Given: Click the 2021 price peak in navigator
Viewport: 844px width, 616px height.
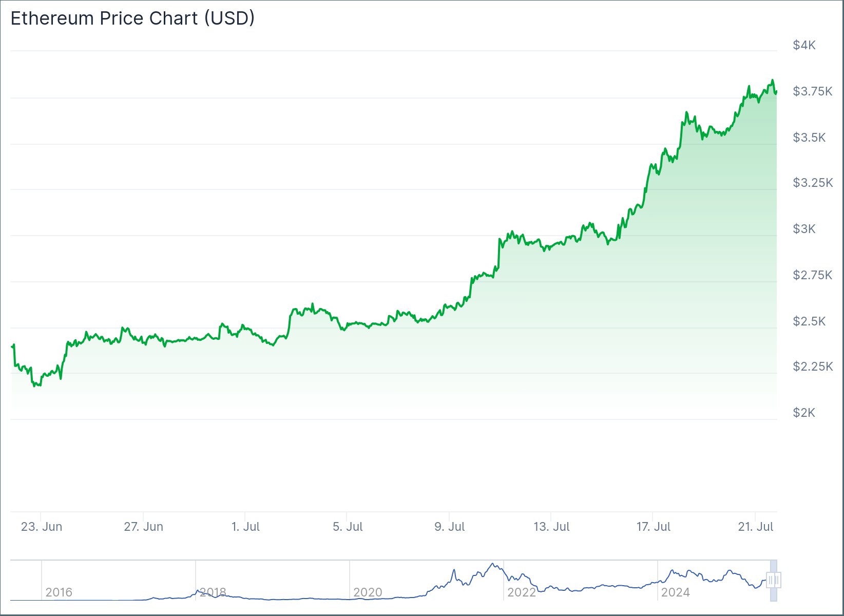Looking at the screenshot, I should (x=493, y=564).
